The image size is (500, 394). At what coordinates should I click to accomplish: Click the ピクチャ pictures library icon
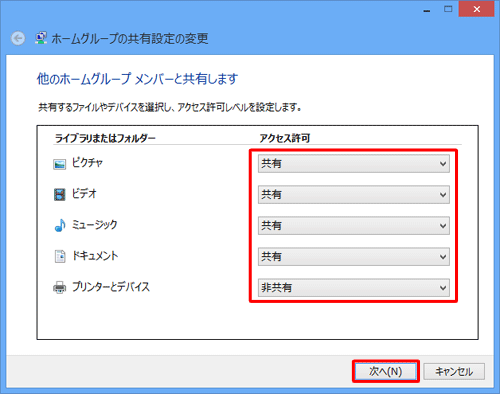59,164
